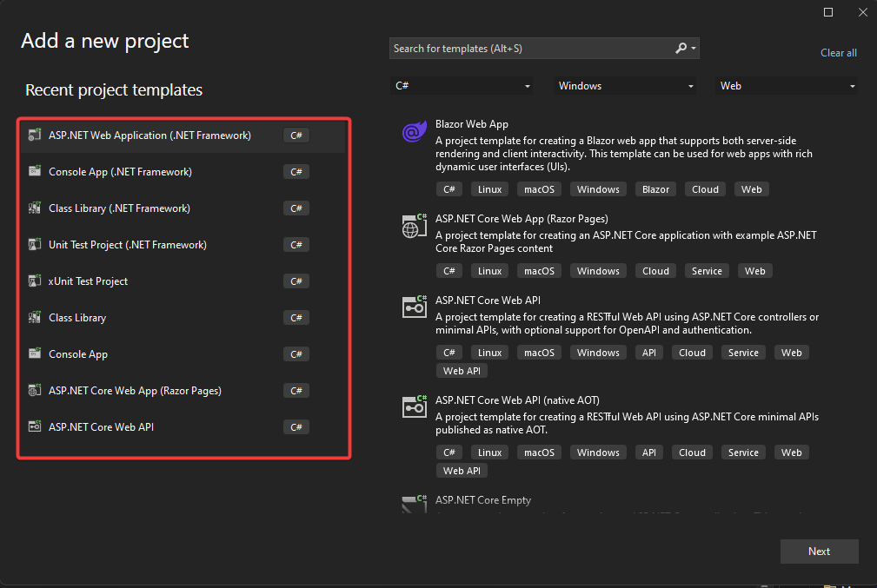The height and width of the screenshot is (588, 877).
Task: Open the Web project type dropdown
Action: [x=787, y=86]
